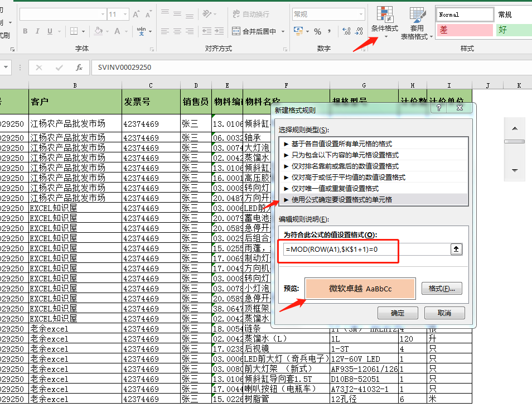This screenshot has width=532, height=412.
Task: Open underline style dropdown arrow
Action: pos(59,32)
